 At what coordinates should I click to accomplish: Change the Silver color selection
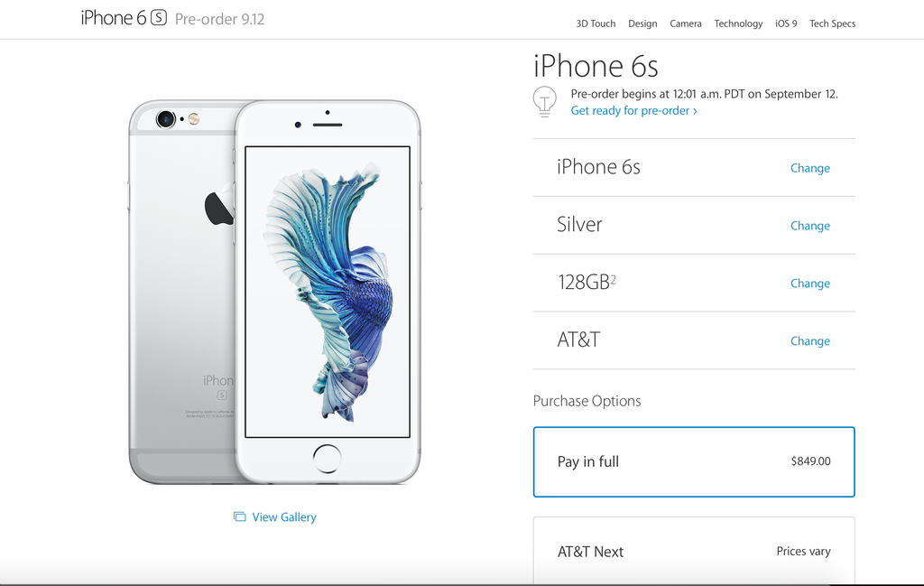click(x=809, y=226)
